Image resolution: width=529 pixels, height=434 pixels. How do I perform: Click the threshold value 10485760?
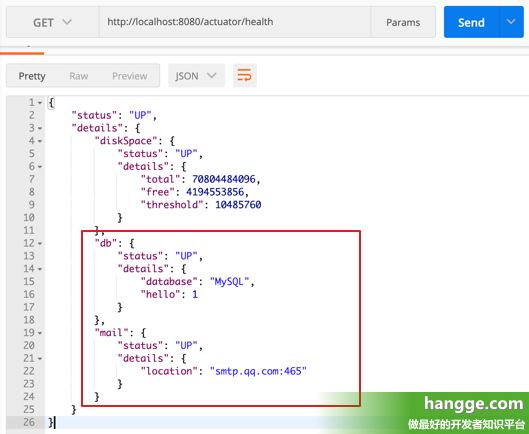pos(238,205)
